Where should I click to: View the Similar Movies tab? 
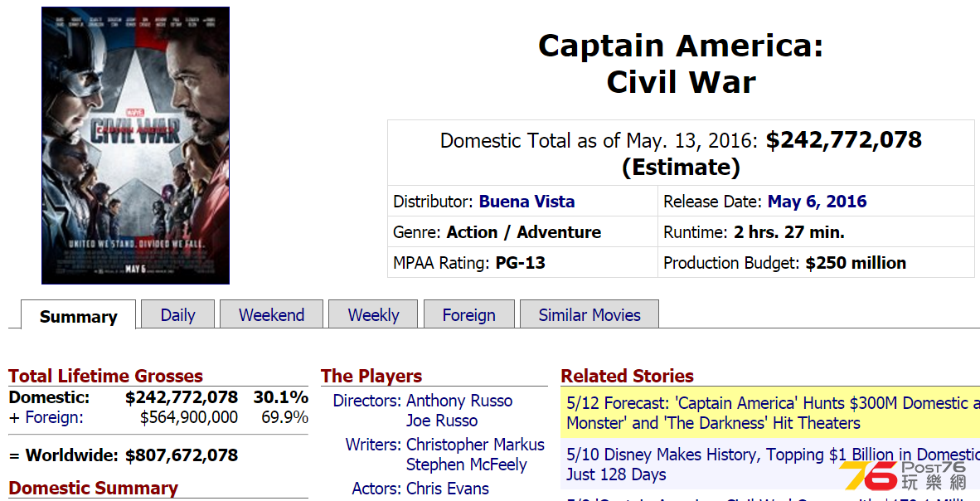tap(589, 314)
